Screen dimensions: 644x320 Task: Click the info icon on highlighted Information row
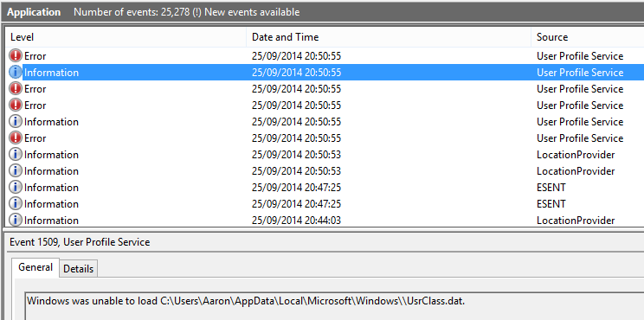pos(16,72)
